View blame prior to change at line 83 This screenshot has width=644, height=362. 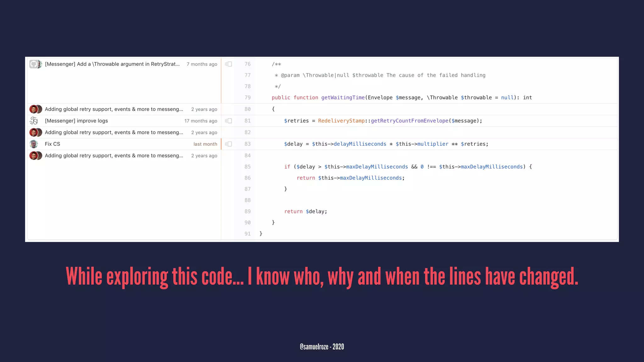[x=229, y=144]
